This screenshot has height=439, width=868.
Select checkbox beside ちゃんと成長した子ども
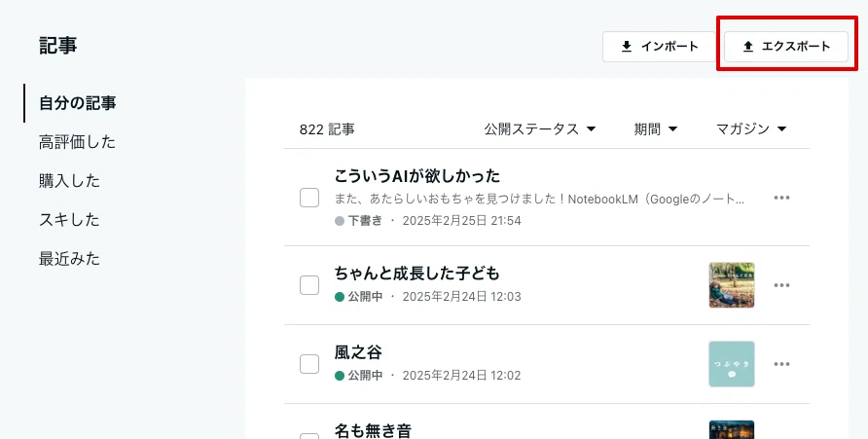[309, 285]
